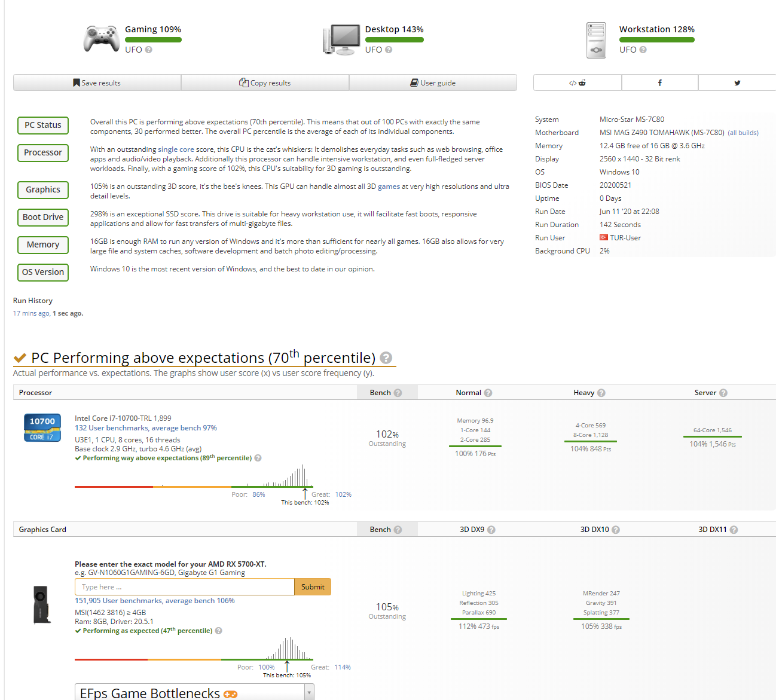This screenshot has width=776, height=700.
Task: Open the 17 mins ago run
Action: 31,313
